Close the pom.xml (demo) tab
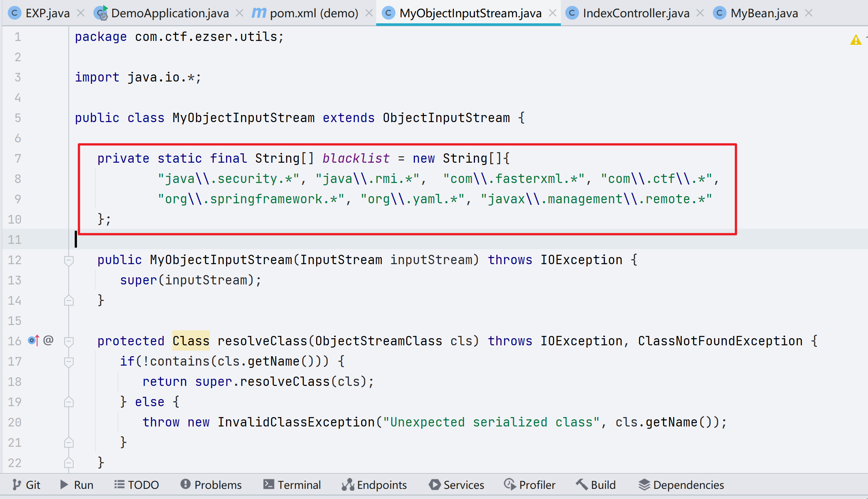The image size is (868, 499). click(x=369, y=13)
